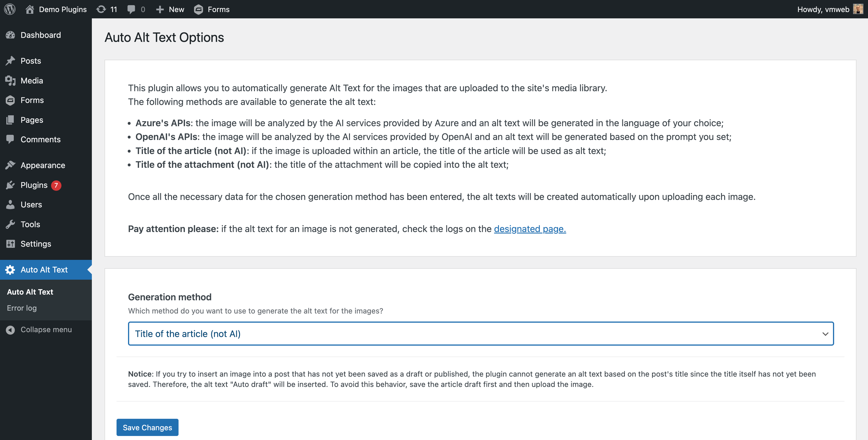The width and height of the screenshot is (868, 440).
Task: Click the New plus icon
Action: (160, 9)
